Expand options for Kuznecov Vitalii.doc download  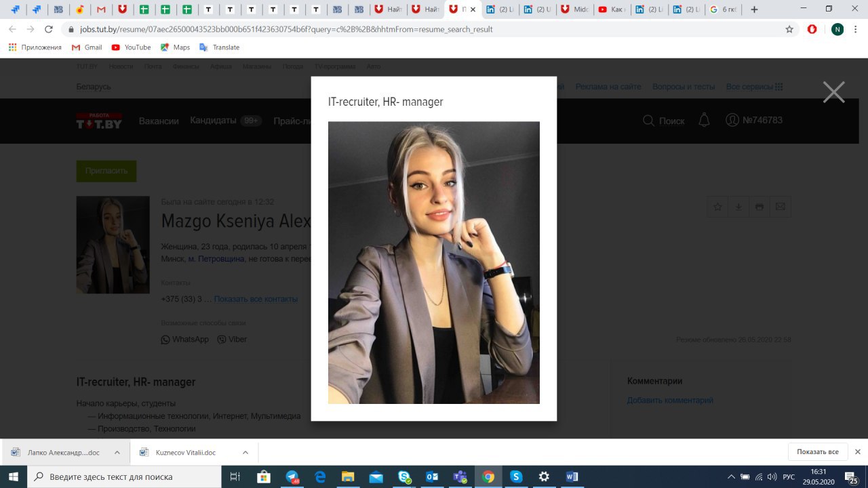tap(245, 452)
